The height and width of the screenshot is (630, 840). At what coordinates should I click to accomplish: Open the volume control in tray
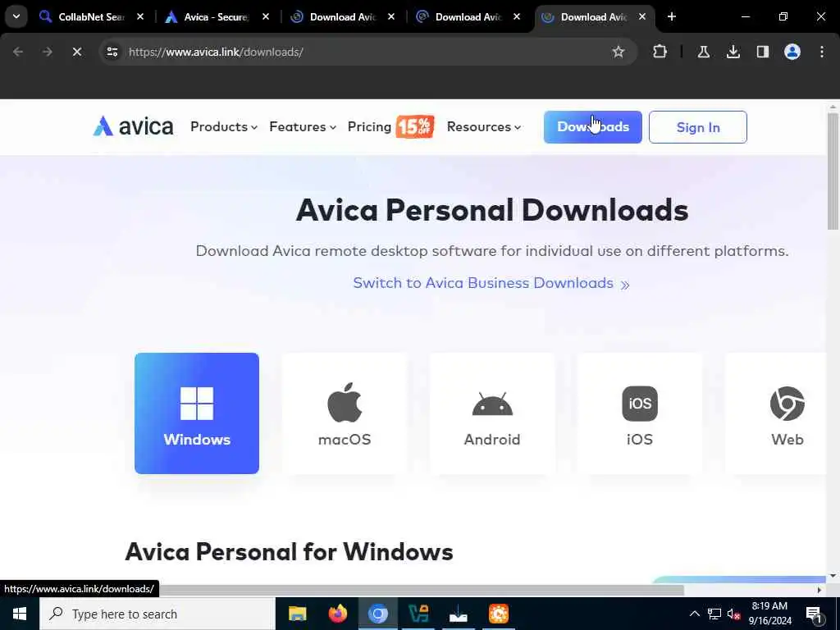[x=733, y=614]
